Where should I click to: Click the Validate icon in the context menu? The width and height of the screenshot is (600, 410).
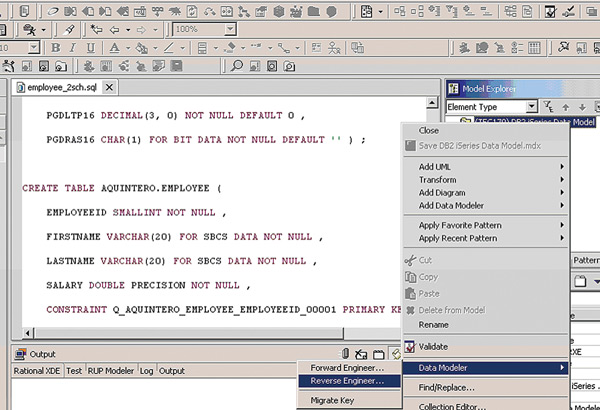point(410,347)
